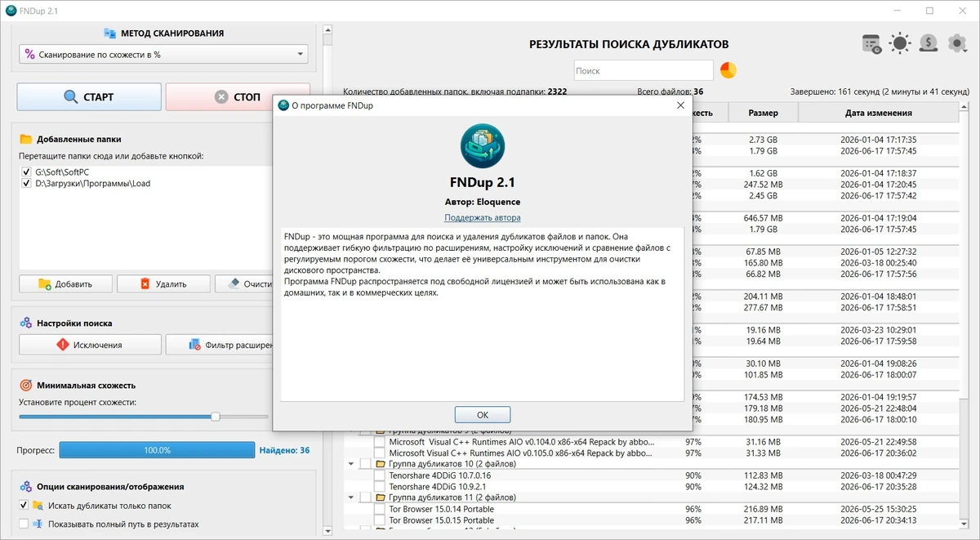Image resolution: width=980 pixels, height=540 pixels.
Task: Click the similarity slider handle
Action: 215,417
